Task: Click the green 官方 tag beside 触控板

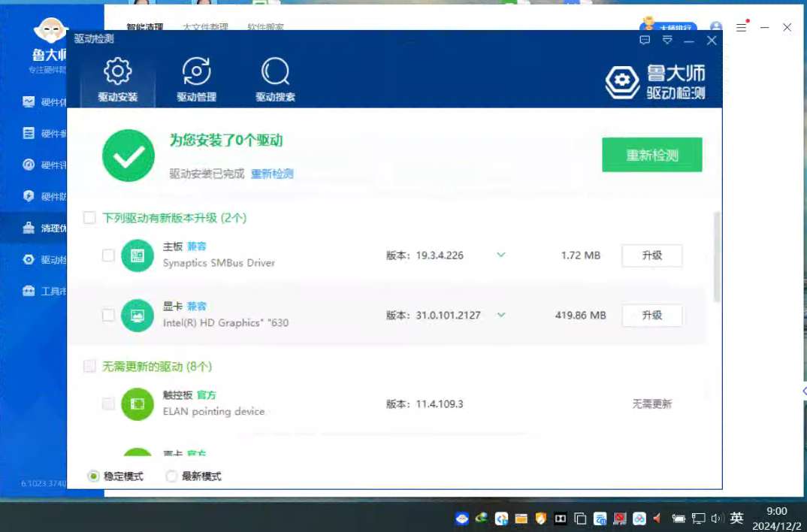Action: point(207,394)
